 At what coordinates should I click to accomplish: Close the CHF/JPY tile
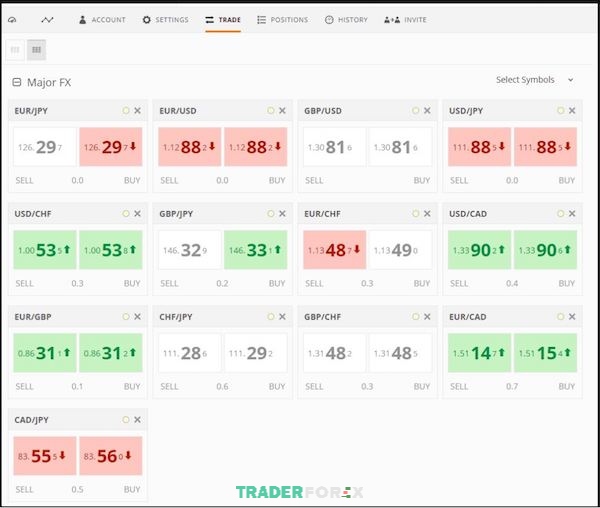pos(282,316)
